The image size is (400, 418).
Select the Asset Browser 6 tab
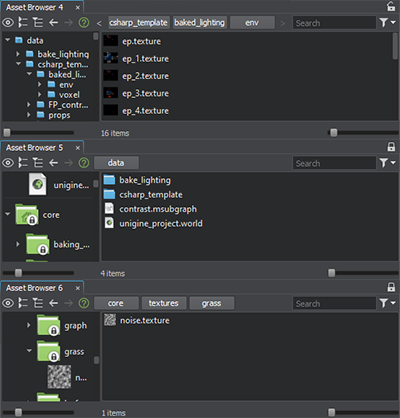pyautogui.click(x=34, y=288)
